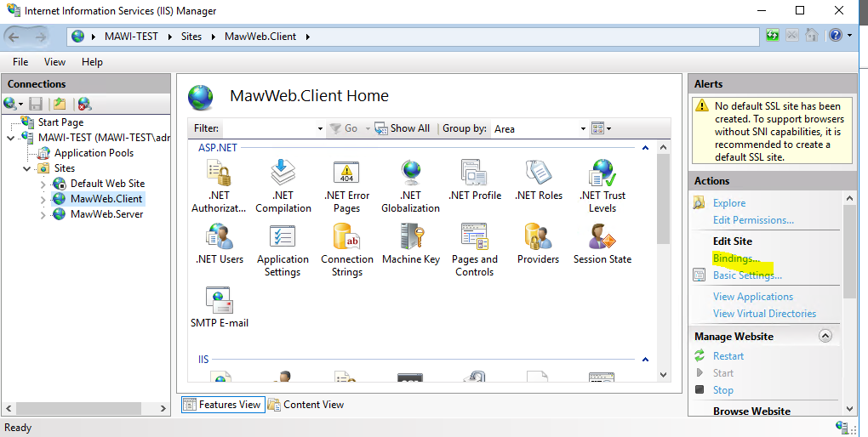
Task: Open Pages and Controls feature
Action: pos(474,250)
